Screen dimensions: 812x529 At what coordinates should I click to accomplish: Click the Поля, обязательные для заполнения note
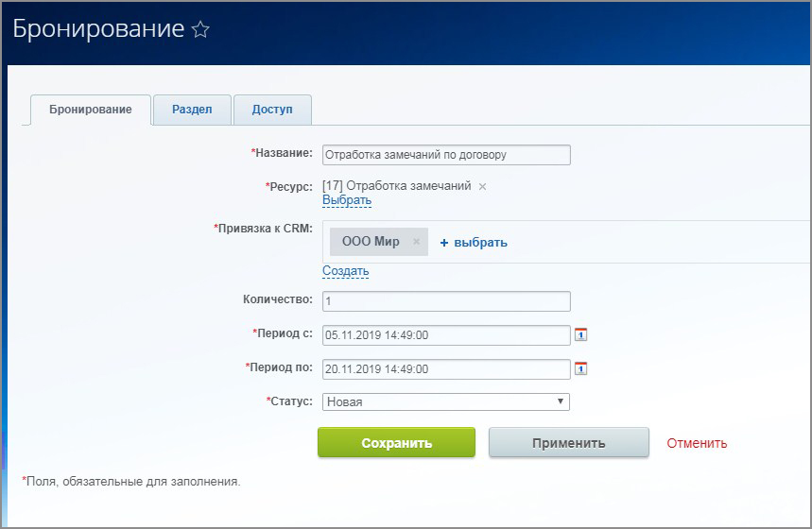(x=131, y=482)
